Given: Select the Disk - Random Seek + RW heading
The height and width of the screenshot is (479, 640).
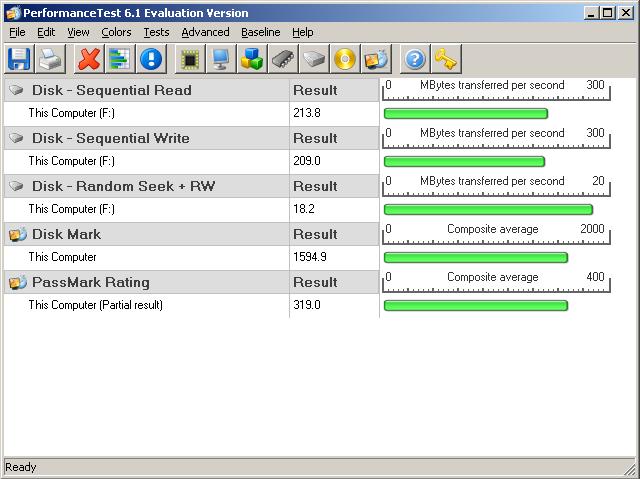Looking at the screenshot, I should pos(123,186).
